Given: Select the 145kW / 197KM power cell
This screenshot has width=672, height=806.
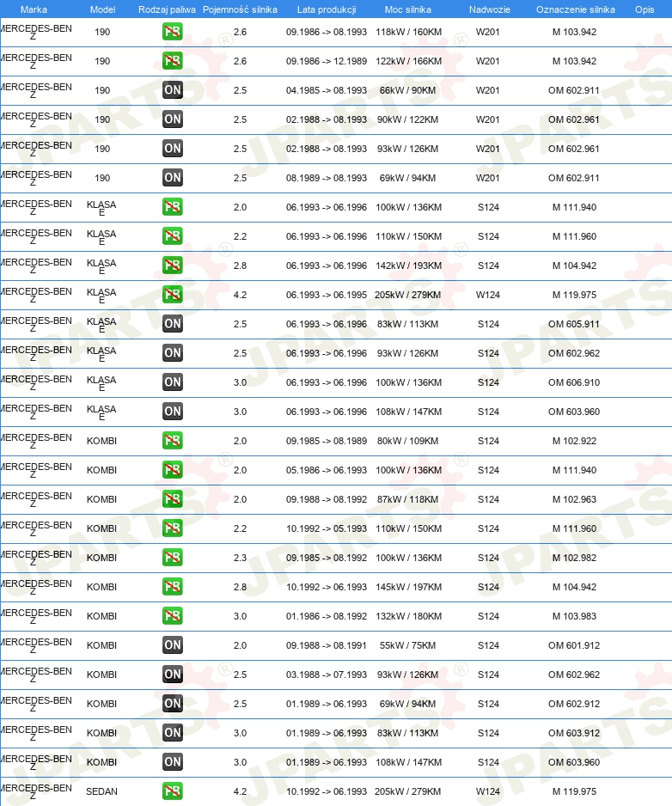Looking at the screenshot, I should [408, 587].
